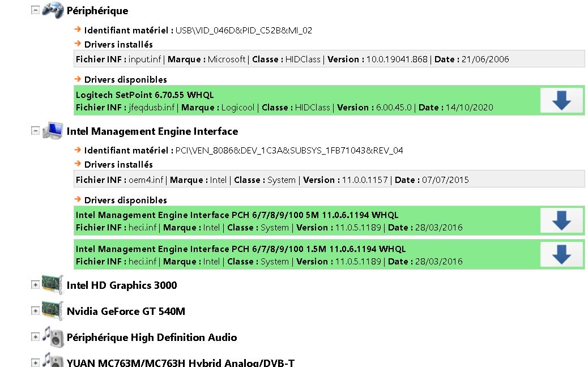588x367 pixels.
Task: Click the computer icon for Intel Management Engine
Action: [53, 130]
